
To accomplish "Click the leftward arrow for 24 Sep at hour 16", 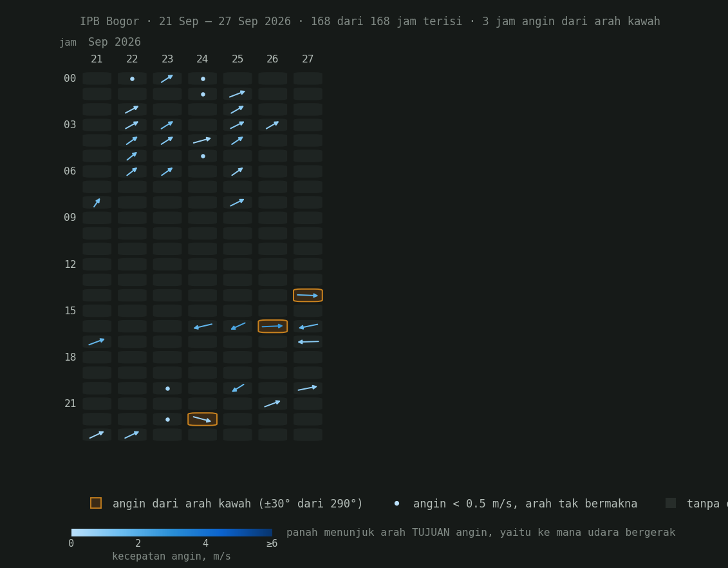I will click(203, 327).
